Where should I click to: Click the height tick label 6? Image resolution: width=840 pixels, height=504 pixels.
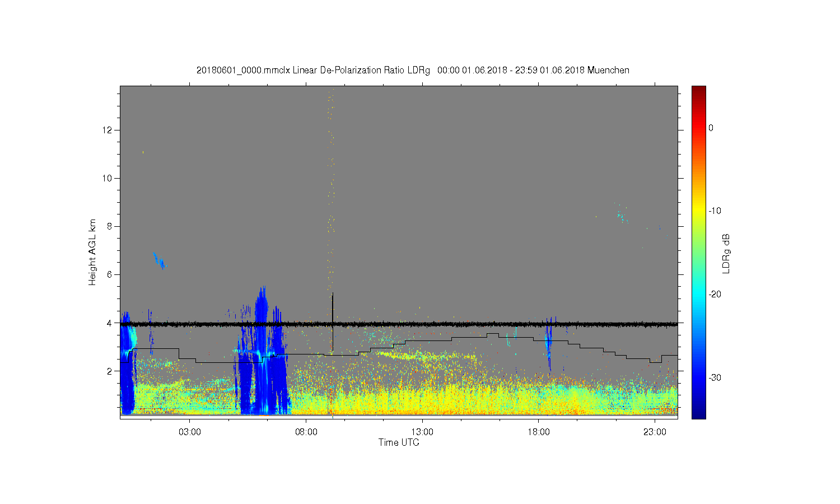pyautogui.click(x=110, y=274)
